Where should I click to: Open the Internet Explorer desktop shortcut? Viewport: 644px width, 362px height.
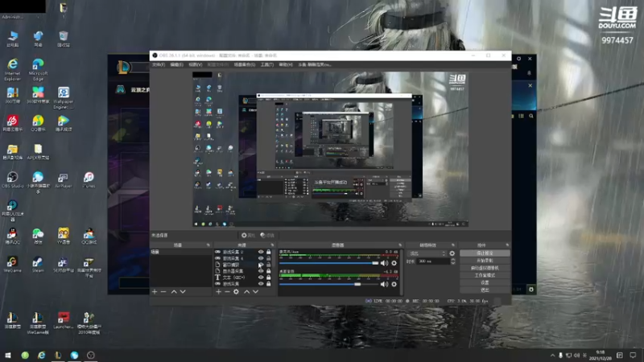pos(12,68)
